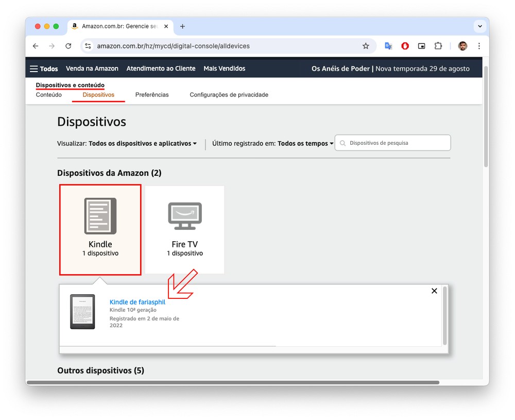Image resolution: width=515 pixels, height=420 pixels.
Task: Open the Chrome three-dot menu
Action: tap(479, 46)
